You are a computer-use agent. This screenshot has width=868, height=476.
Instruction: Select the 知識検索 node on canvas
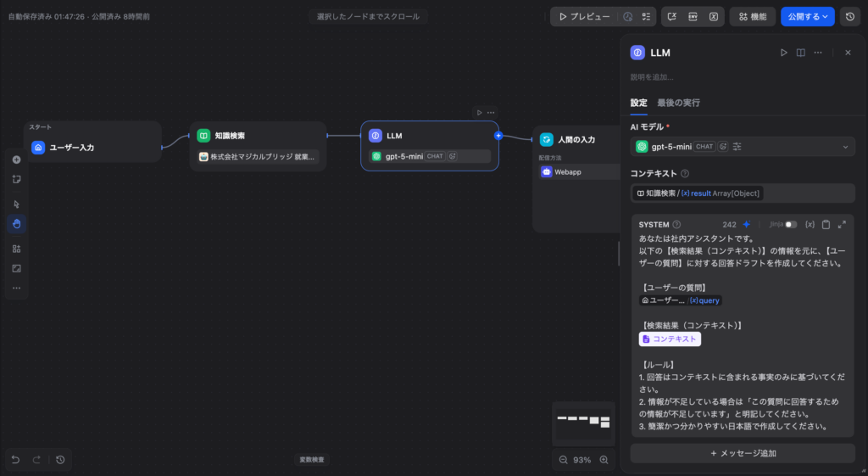point(258,146)
